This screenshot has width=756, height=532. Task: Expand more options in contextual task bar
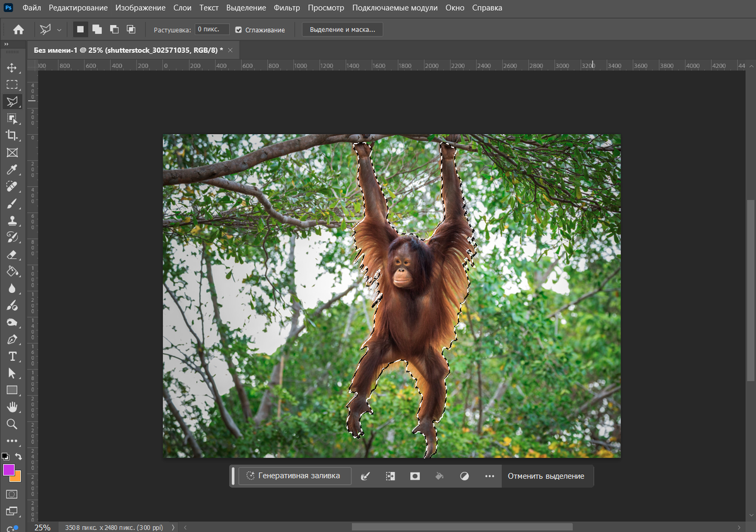pyautogui.click(x=490, y=476)
